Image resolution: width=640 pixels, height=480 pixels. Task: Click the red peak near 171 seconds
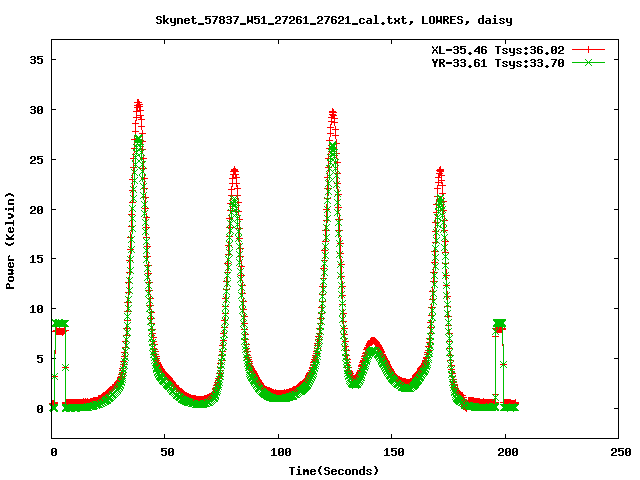pos(440,170)
